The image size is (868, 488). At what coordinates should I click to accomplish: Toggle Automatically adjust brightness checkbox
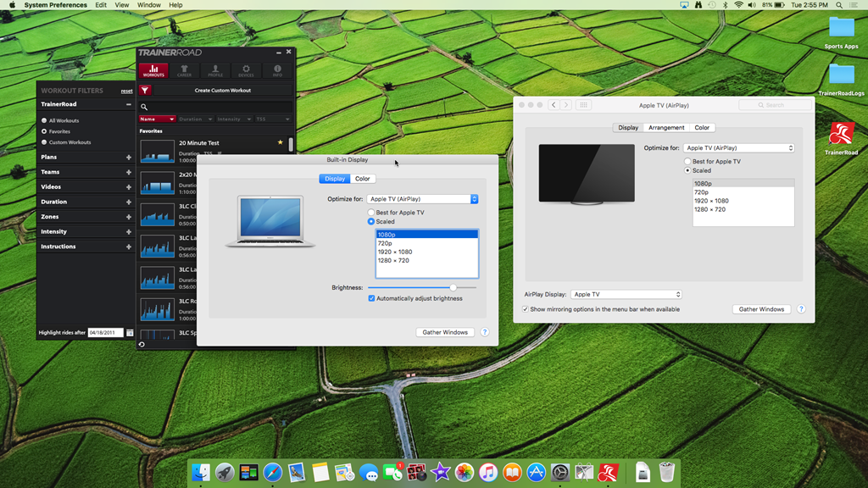(x=371, y=298)
